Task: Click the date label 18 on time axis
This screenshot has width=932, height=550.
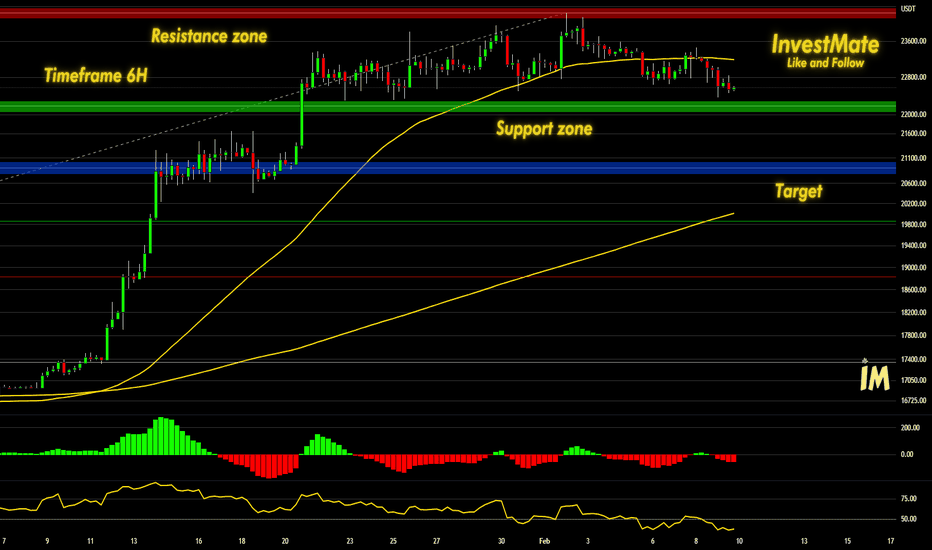Action: click(x=242, y=541)
